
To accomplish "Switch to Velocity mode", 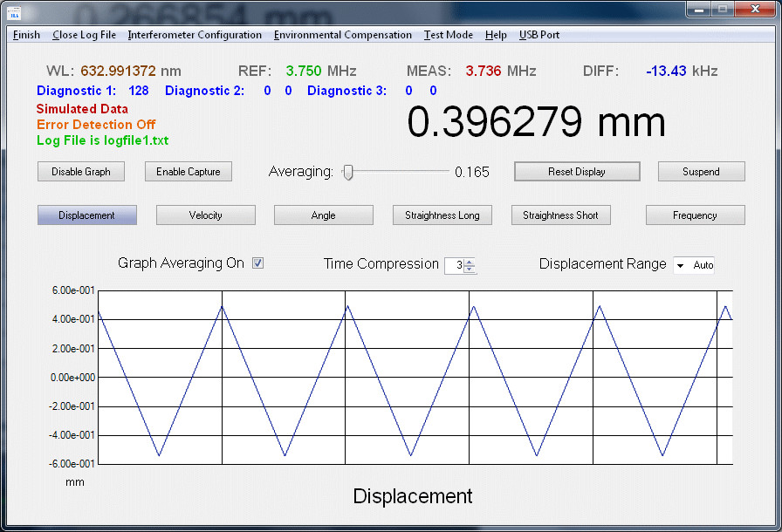I will tap(205, 215).
